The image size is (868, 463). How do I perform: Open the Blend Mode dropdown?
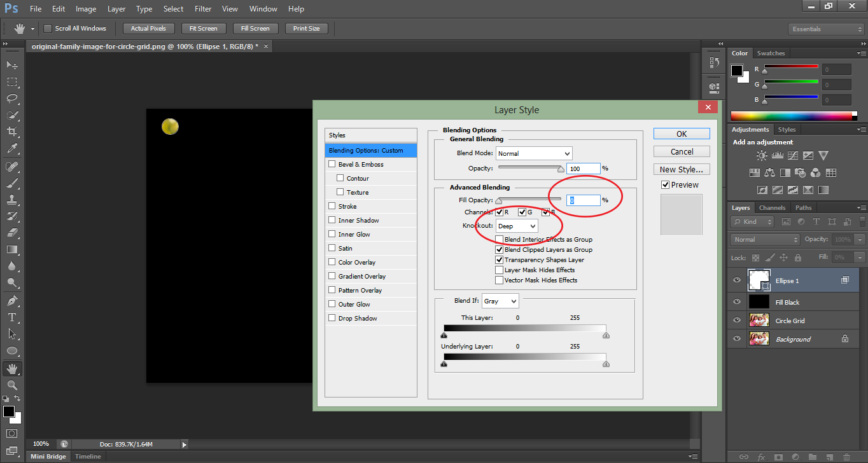click(533, 153)
